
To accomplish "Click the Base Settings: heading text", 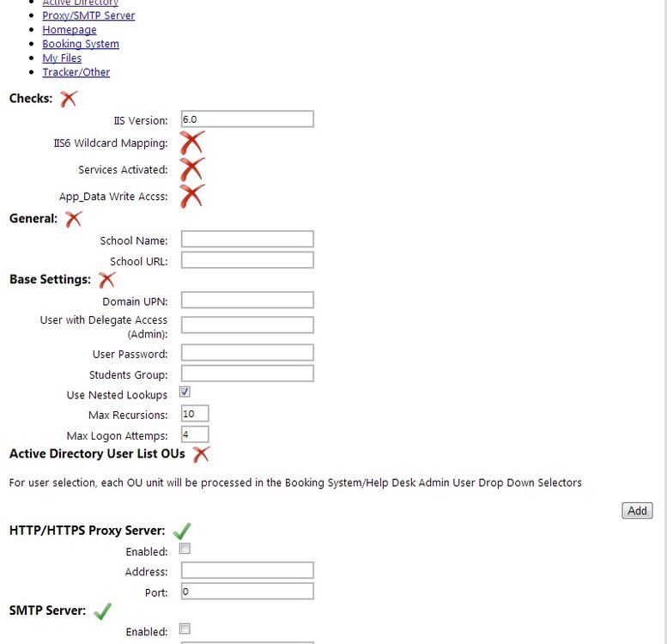I will coord(50,279).
